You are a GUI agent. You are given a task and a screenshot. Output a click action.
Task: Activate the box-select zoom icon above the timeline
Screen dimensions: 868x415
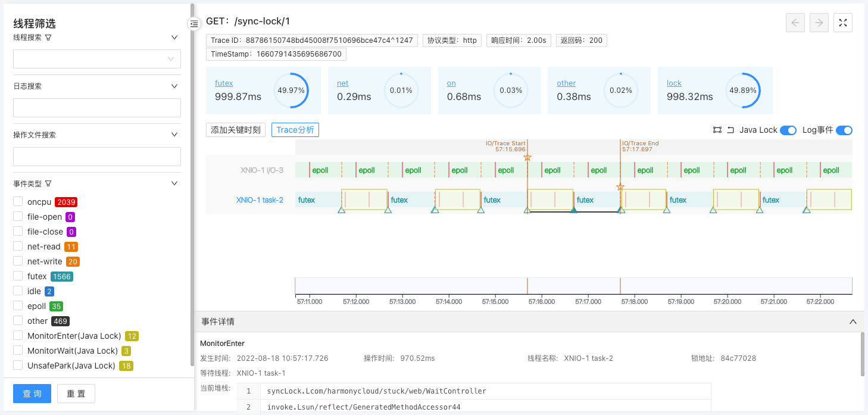point(717,130)
